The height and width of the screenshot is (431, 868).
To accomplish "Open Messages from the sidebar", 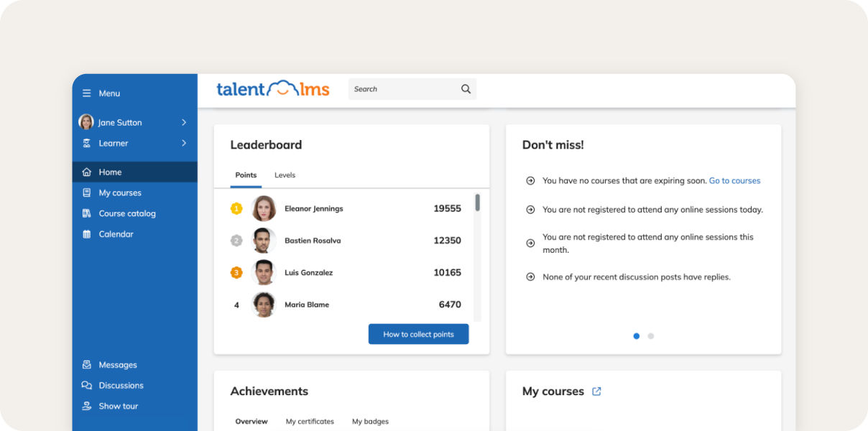I will pos(86,364).
